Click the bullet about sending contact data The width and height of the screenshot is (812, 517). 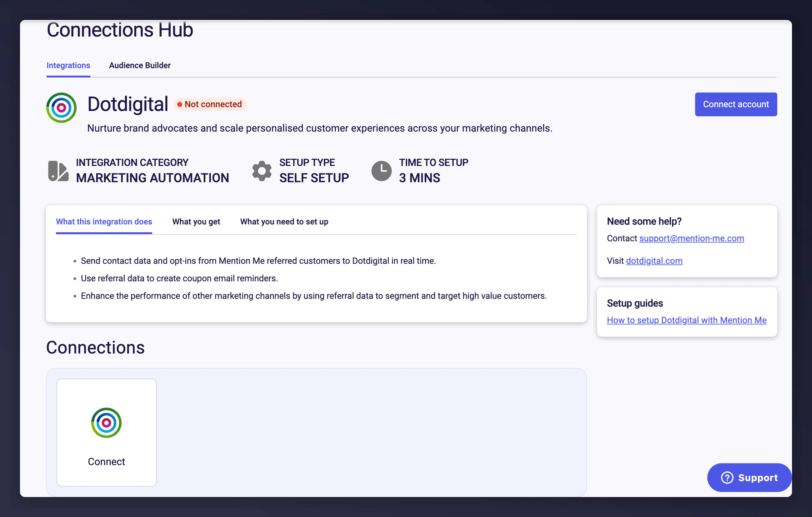[258, 261]
